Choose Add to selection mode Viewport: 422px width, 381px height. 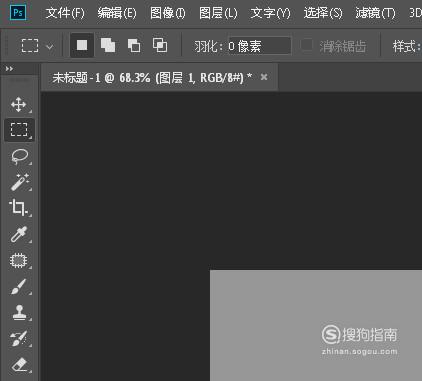click(108, 45)
